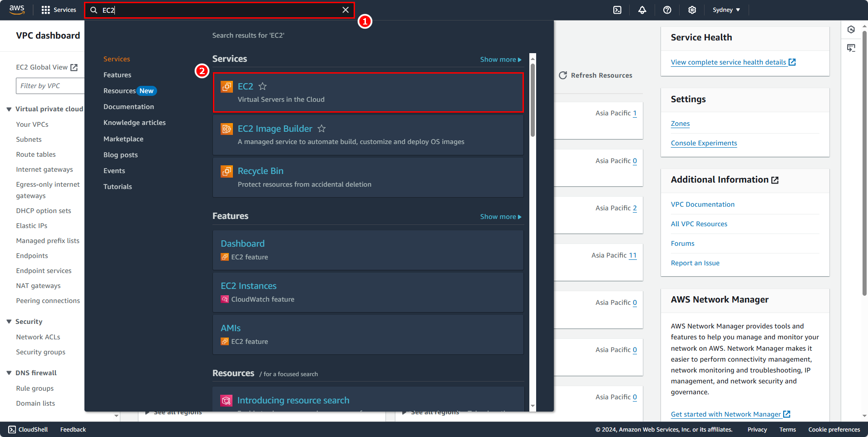Screen dimensions: 868x437
Task: Open the Sydney region dropdown
Action: (x=726, y=10)
